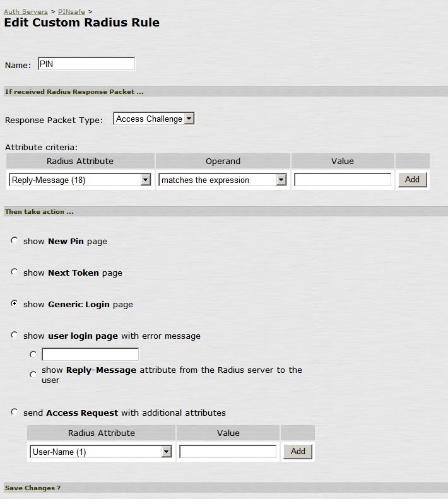Screen dimensions: 448x499
Task: Click 'If received Radius Response Packet ...' header
Action: tap(226, 91)
